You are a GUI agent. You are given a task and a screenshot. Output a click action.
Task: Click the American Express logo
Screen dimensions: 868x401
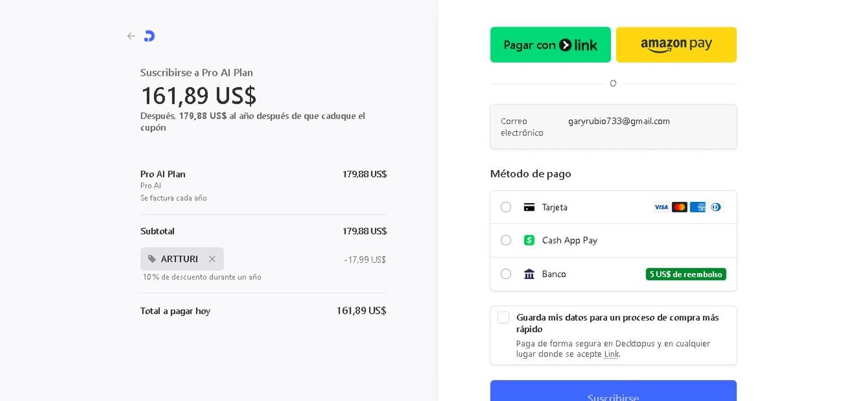click(697, 207)
